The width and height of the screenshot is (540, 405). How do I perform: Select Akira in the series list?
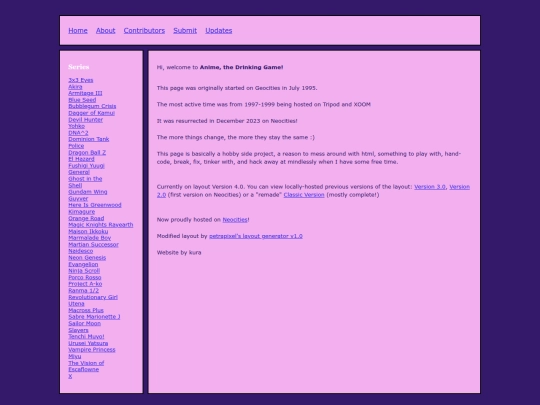(x=75, y=86)
